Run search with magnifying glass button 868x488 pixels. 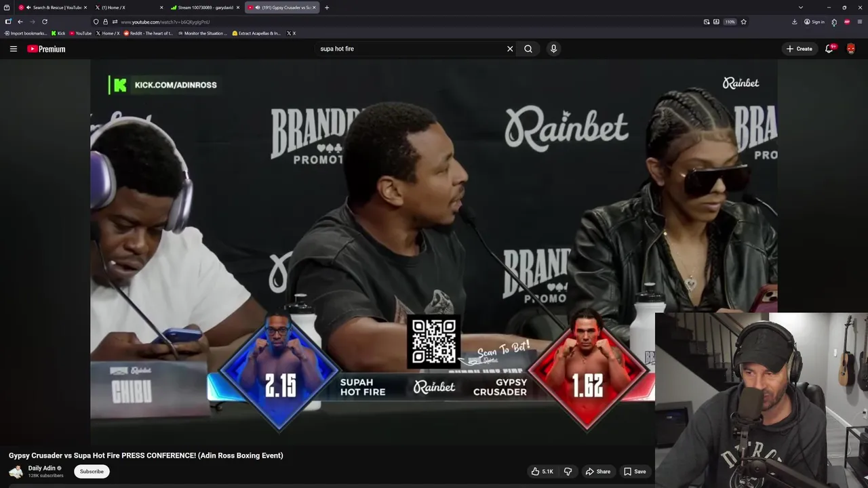pyautogui.click(x=528, y=49)
